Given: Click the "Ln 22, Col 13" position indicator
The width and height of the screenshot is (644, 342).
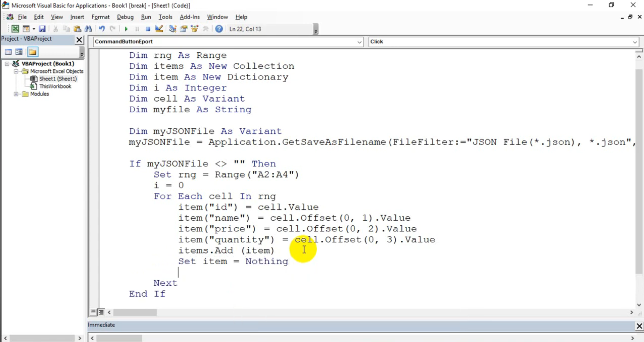Looking at the screenshot, I should (x=245, y=29).
